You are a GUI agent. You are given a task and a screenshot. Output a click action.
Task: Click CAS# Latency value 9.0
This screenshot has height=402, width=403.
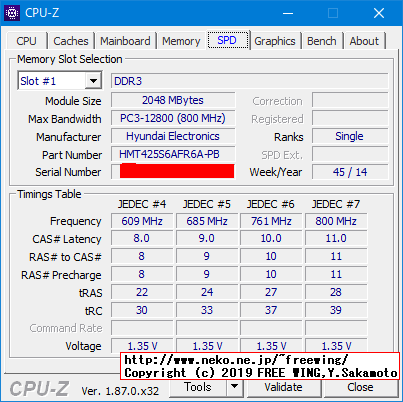[207, 239]
